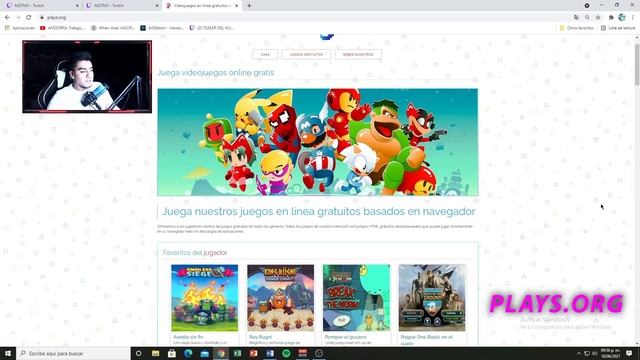Open the Asedio sin fin game thumbnail

204,298
